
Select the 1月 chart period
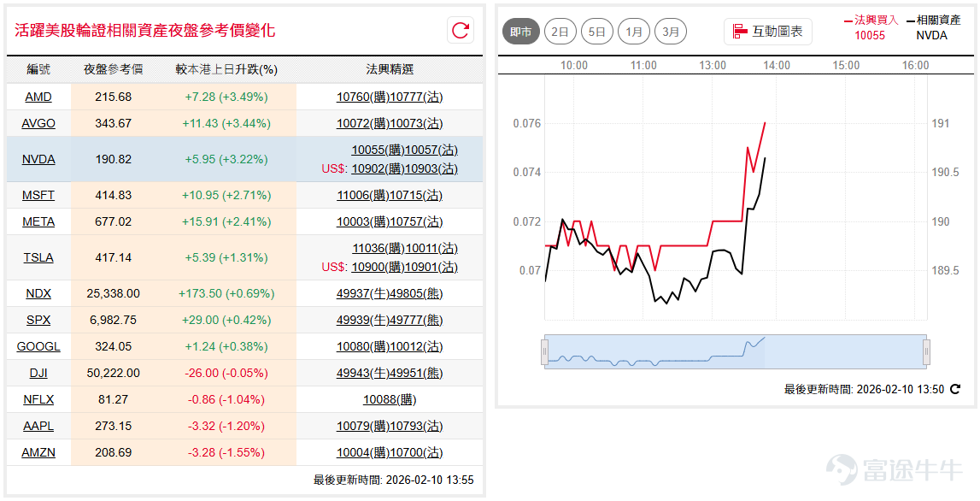pos(634,32)
